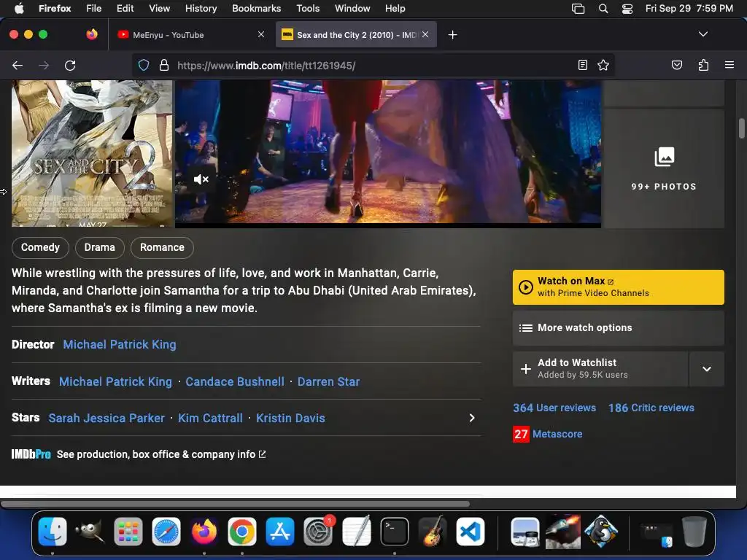Image resolution: width=747 pixels, height=560 pixels.
Task: Click the URL address bar field
Action: [x=373, y=65]
